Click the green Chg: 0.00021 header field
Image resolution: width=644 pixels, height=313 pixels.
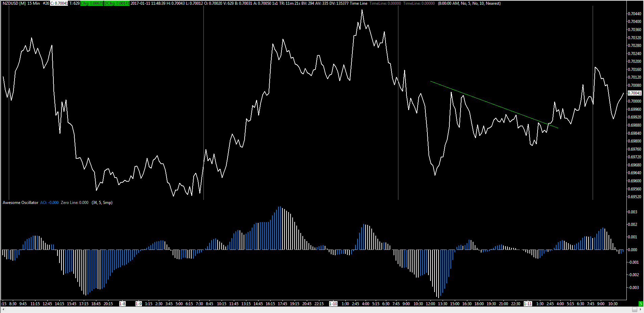click(x=92, y=3)
